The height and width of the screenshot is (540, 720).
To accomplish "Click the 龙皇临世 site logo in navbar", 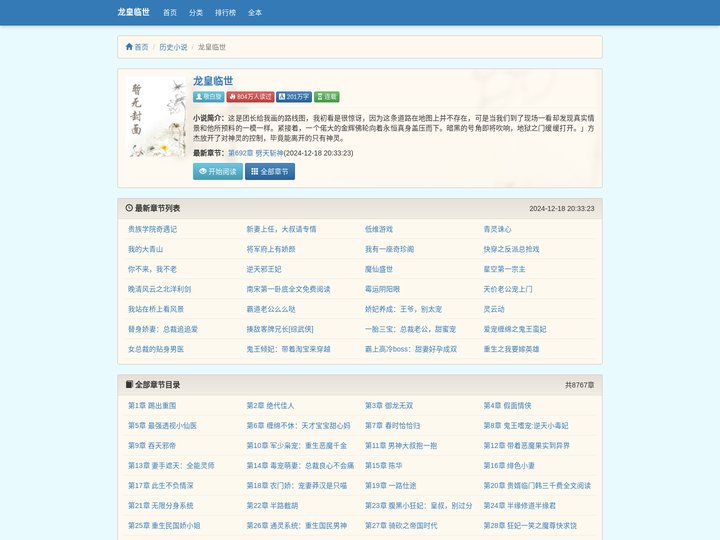I will (x=133, y=12).
